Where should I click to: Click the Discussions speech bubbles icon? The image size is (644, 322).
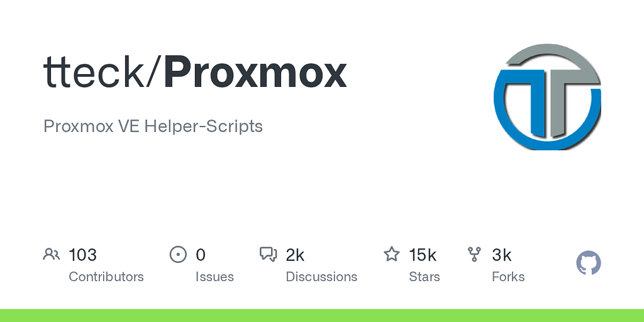coord(269,255)
